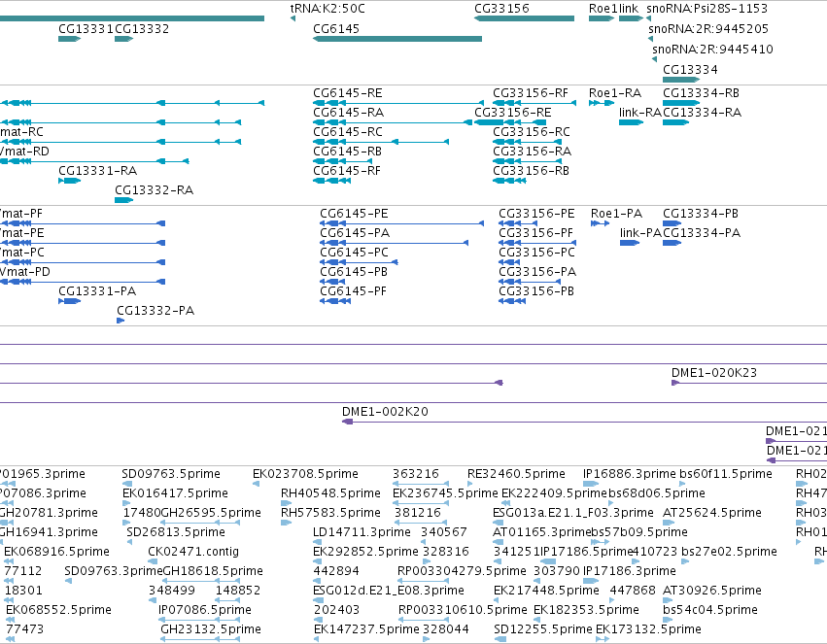This screenshot has height=644, width=827.
Task: Click transcript CG33156-RC
Action: (x=532, y=132)
